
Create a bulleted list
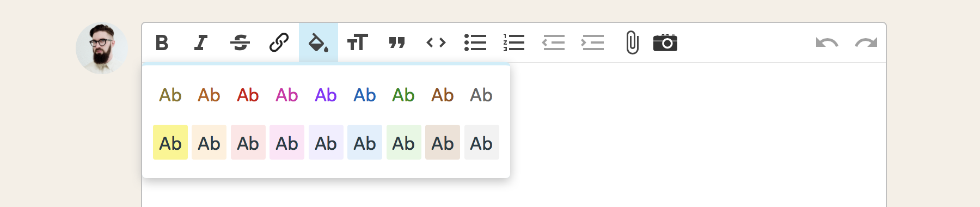[475, 42]
